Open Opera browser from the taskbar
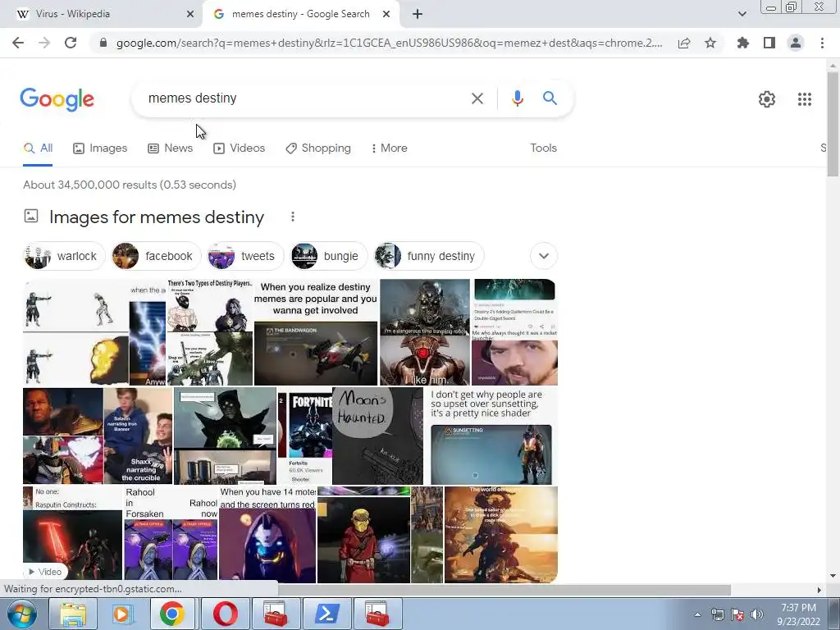Image resolution: width=840 pixels, height=630 pixels. point(225,614)
